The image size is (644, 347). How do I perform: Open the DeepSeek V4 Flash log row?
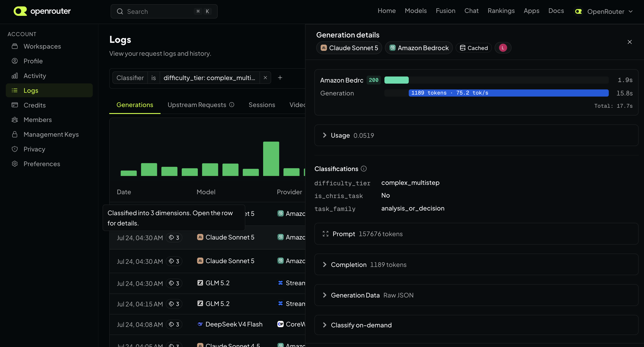point(208,324)
